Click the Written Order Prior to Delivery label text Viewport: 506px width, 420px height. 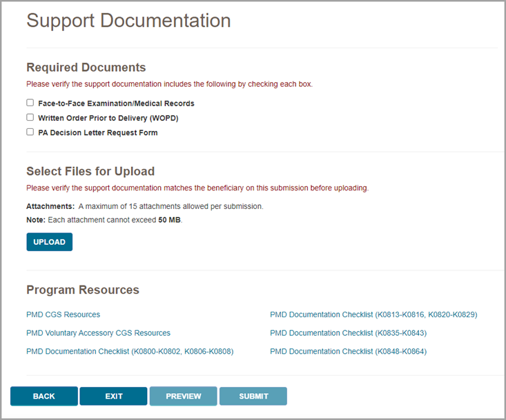[x=108, y=118]
